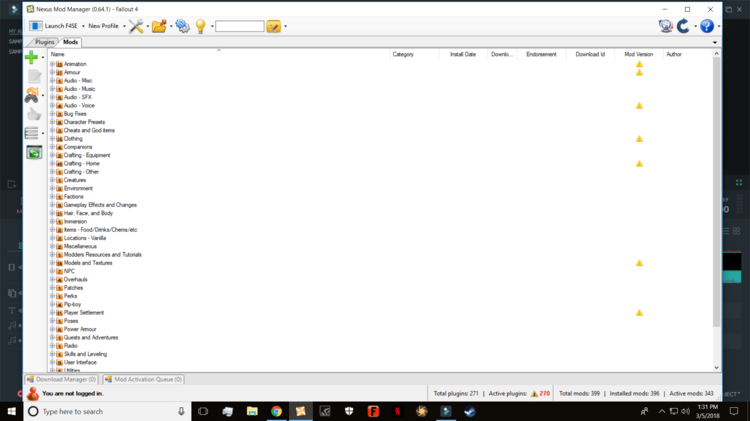The width and height of the screenshot is (750, 421).
Task: Expand the Crafting - Home category
Action: [x=53, y=164]
